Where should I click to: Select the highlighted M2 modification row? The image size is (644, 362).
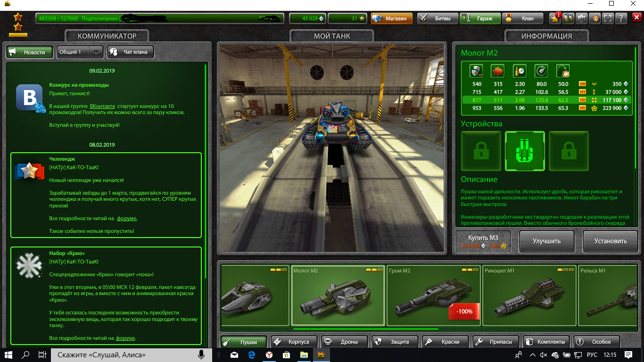[x=546, y=100]
